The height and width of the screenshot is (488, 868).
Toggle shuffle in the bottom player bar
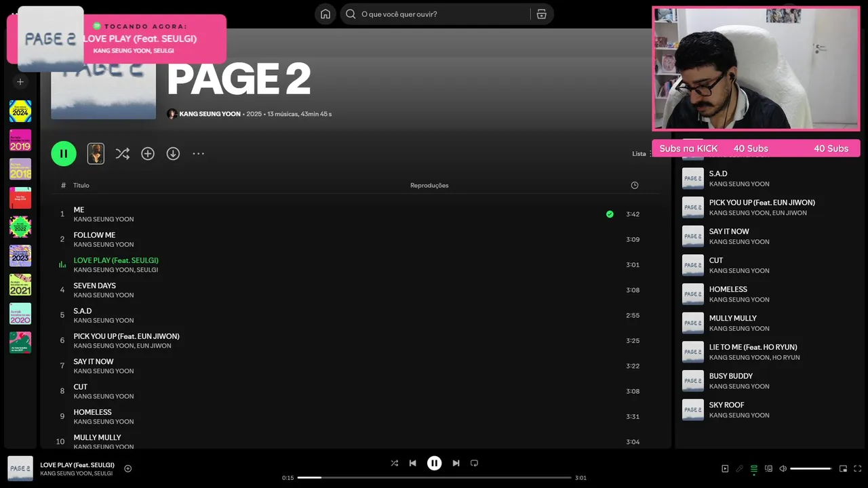pyautogui.click(x=394, y=463)
